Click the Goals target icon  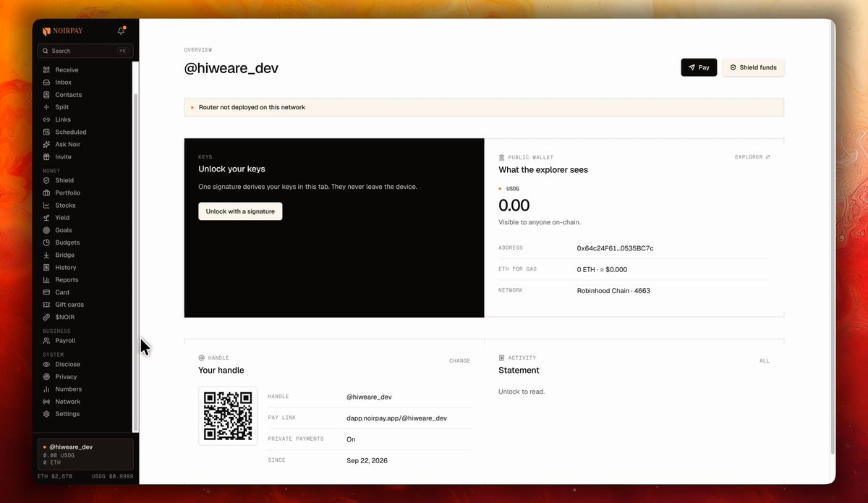coord(46,230)
